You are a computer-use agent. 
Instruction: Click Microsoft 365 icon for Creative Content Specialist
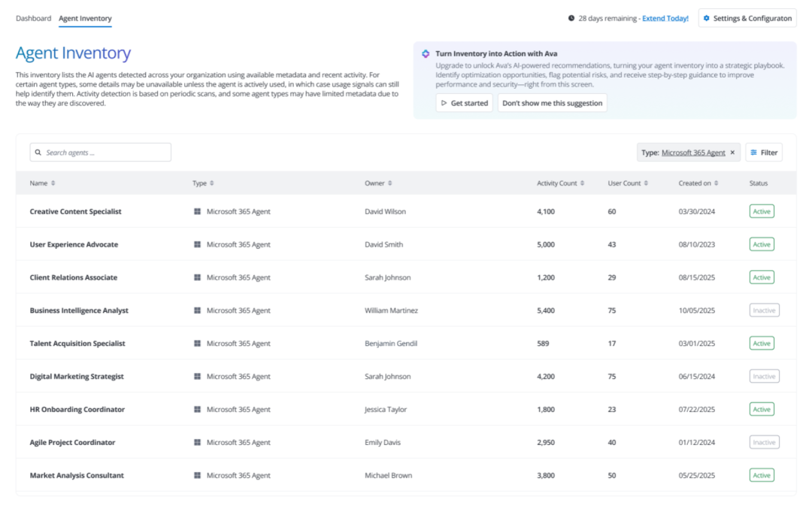(197, 212)
